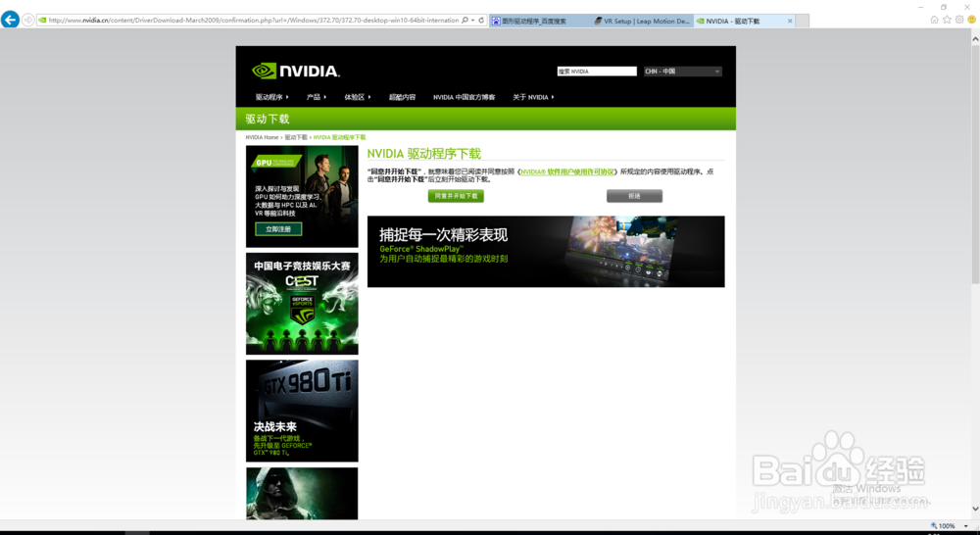Image resolution: width=980 pixels, height=535 pixels.
Task: Click NVIDIA 驱动程序下载 breadcrumb
Action: (339, 137)
